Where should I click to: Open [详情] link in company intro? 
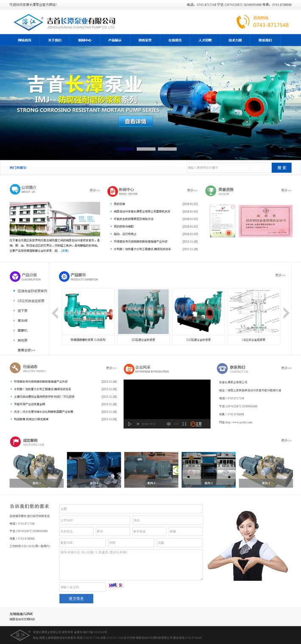pos(64,251)
